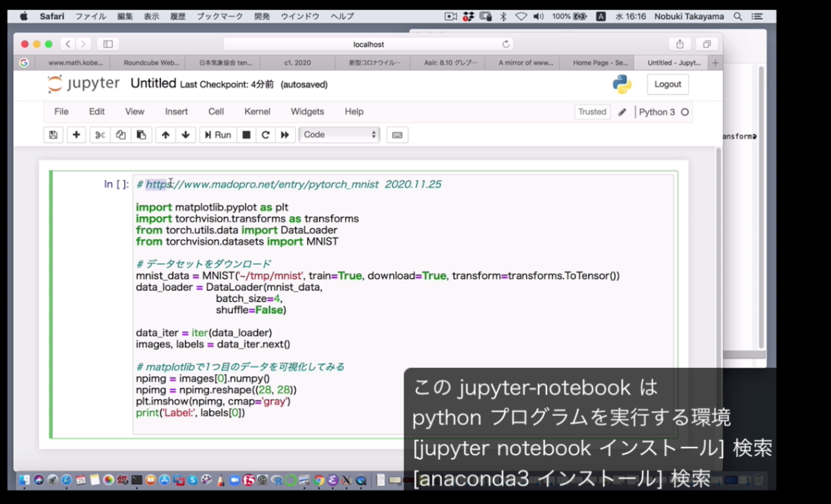Viewport: 831px width, 504px height.
Task: Restart kernel and run all with fast-forward icon
Action: point(285,135)
